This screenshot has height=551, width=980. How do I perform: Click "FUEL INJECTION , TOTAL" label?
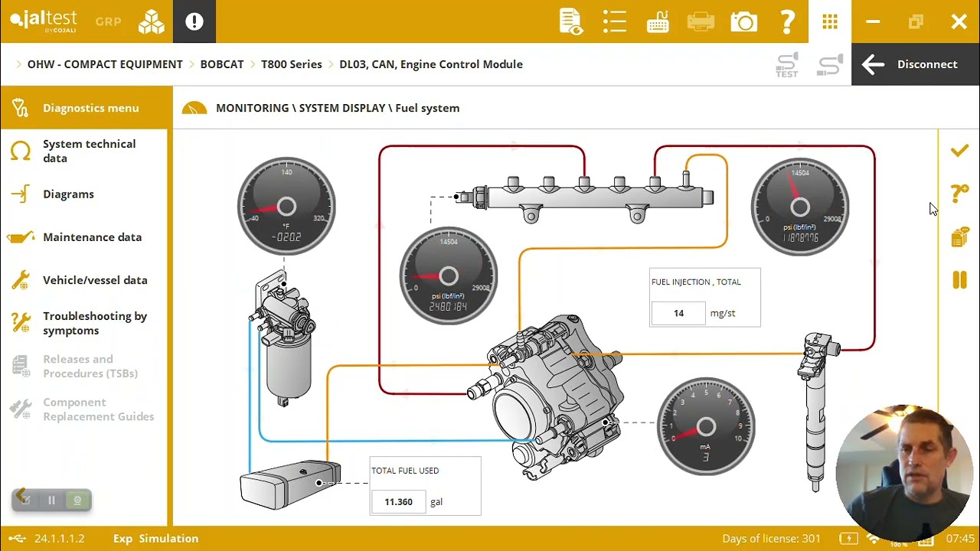[696, 282]
